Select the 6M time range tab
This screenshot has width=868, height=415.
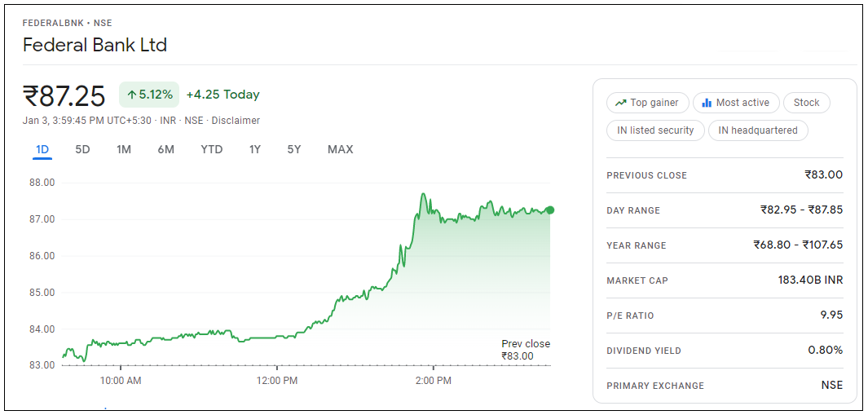166,149
